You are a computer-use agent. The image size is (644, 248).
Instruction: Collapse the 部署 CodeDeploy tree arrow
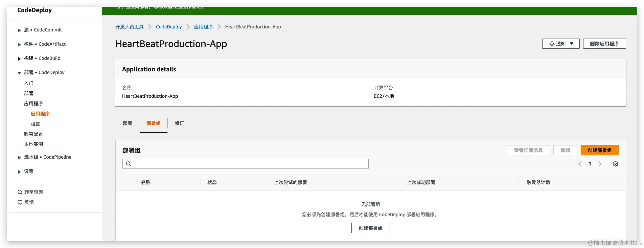pyautogui.click(x=19, y=73)
